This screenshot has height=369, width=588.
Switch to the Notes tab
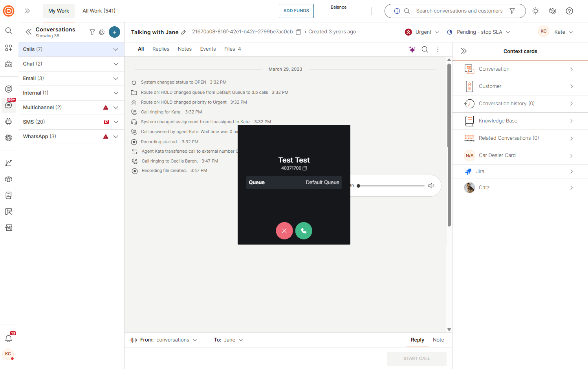coord(185,49)
